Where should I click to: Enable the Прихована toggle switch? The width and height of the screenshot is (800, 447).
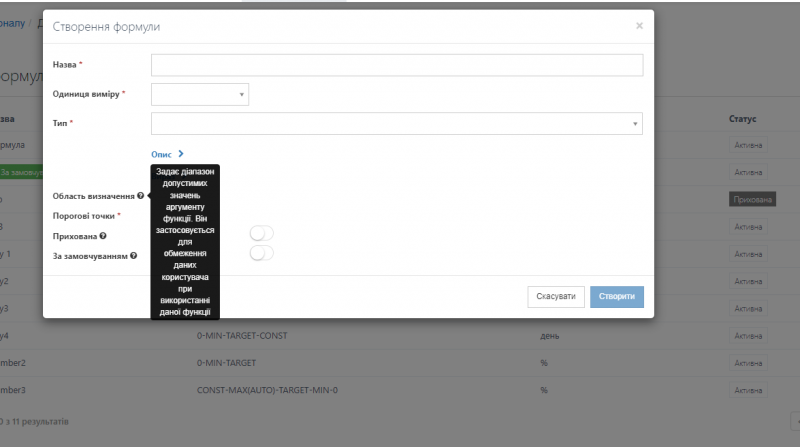(x=261, y=234)
